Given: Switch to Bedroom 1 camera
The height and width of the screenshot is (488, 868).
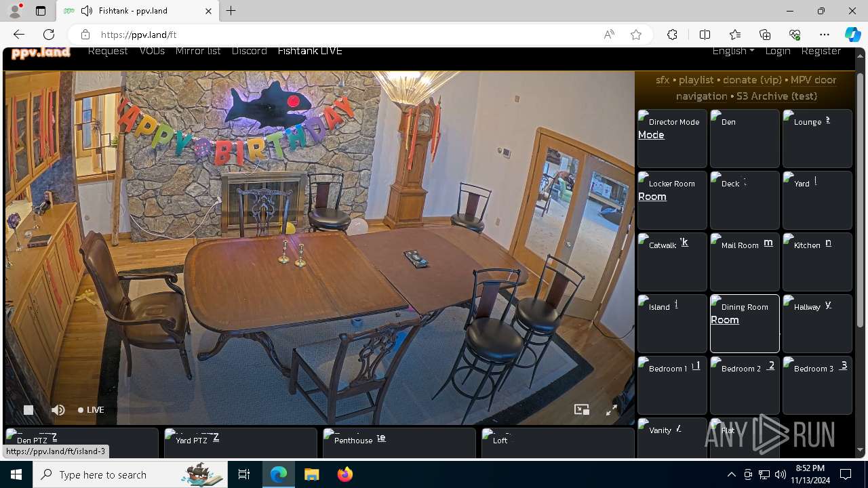Looking at the screenshot, I should click(672, 385).
